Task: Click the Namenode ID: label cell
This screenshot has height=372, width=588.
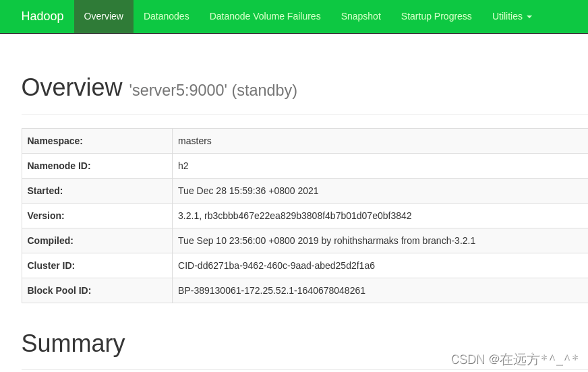Action: pyautogui.click(x=97, y=166)
